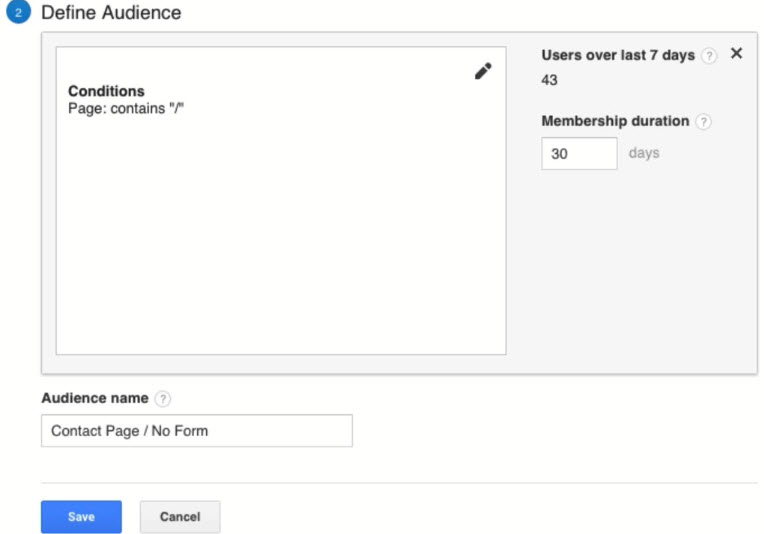This screenshot has height=534, width=764.
Task: Click the gray panel area below membership duration
Action: (x=640, y=270)
